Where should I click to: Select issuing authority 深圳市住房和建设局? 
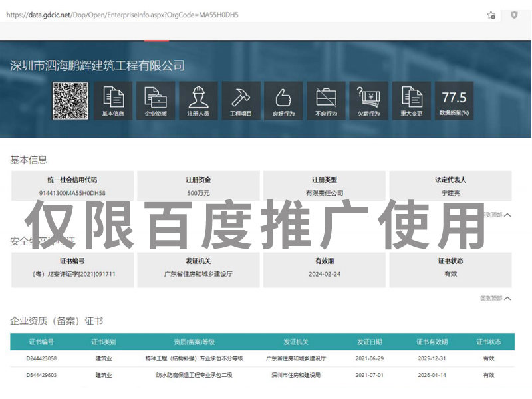[296, 375]
